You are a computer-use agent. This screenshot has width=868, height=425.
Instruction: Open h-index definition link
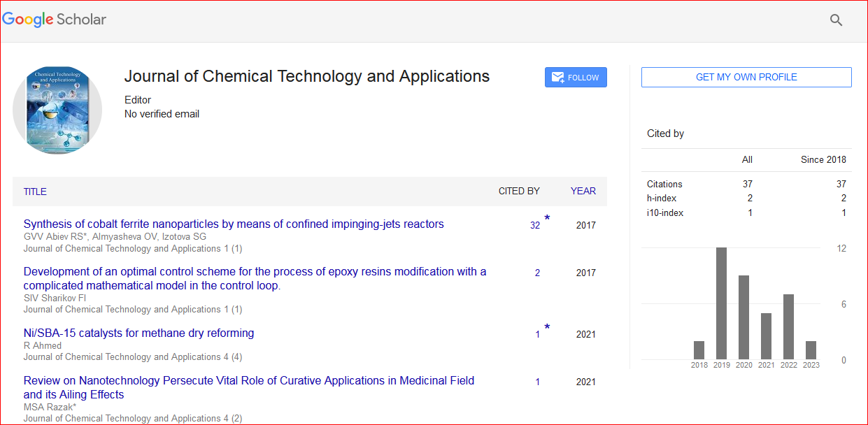point(662,199)
